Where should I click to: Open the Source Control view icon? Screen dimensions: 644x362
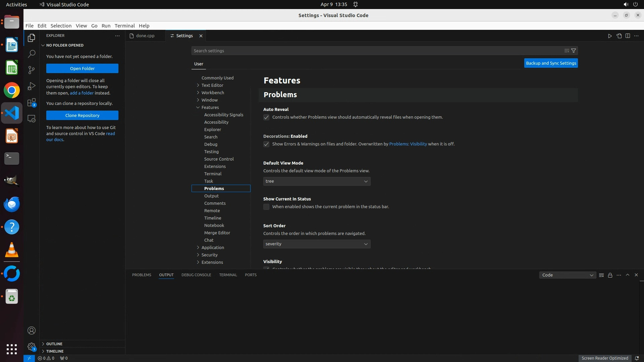[x=31, y=70]
